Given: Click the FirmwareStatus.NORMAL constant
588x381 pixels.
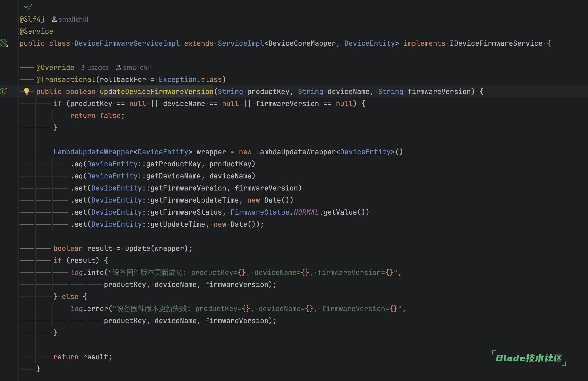Looking at the screenshot, I should pos(275,212).
